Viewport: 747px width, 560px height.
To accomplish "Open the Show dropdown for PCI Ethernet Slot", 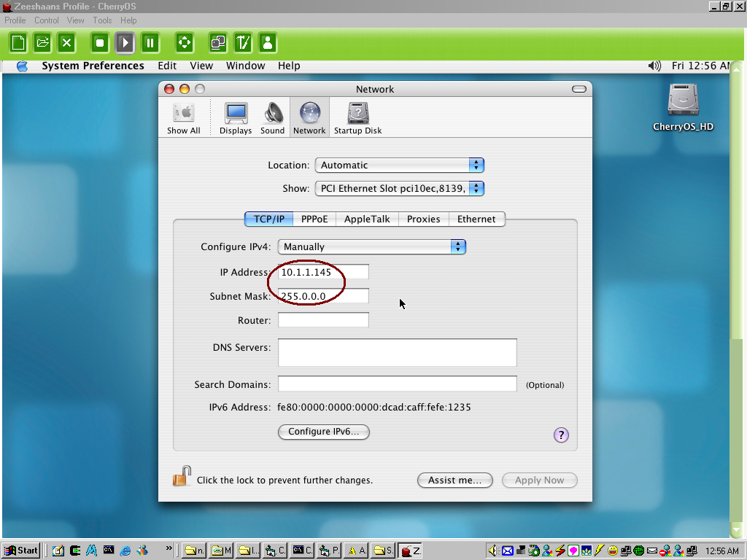I will click(x=400, y=189).
